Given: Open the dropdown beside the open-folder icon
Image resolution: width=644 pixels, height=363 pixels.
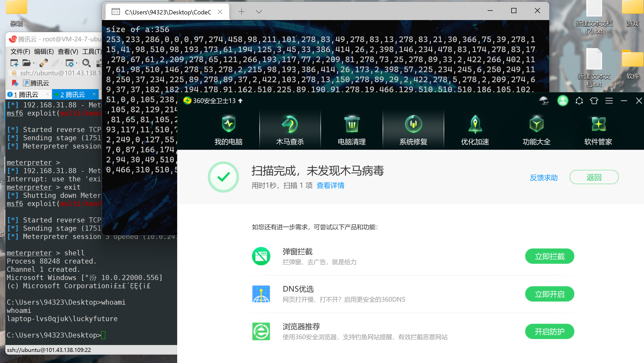Looking at the screenshot, I should coord(34,63).
